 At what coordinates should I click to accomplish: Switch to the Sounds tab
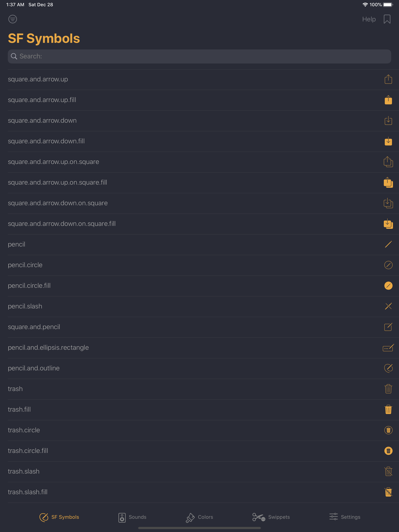click(x=132, y=517)
